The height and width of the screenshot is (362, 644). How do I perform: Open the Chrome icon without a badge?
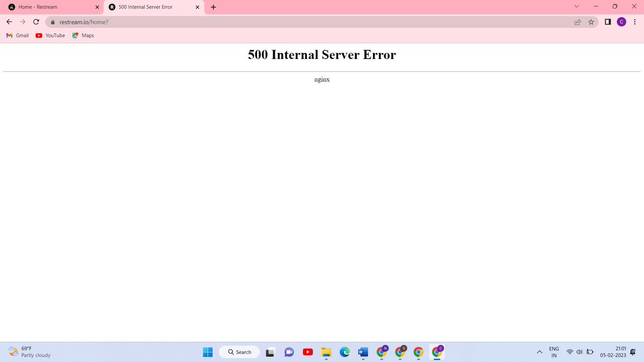click(419, 352)
